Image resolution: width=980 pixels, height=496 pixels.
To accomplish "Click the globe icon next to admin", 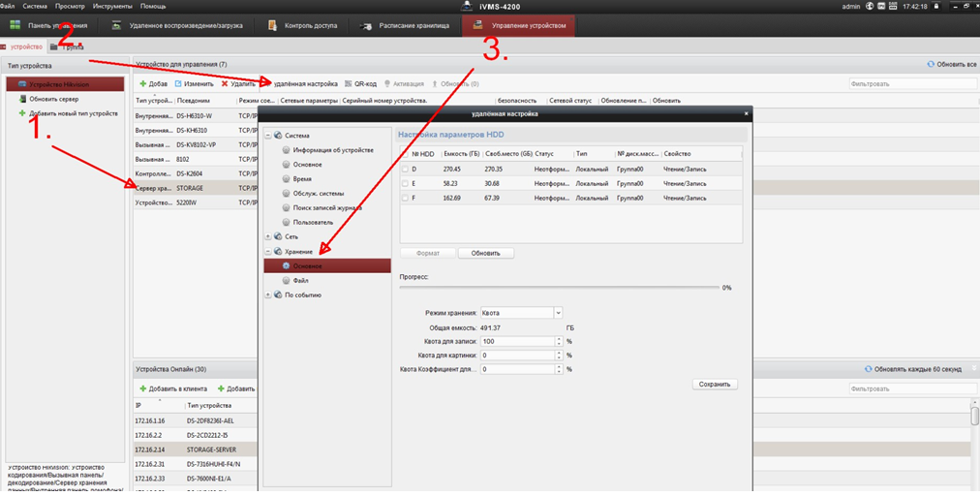I will pyautogui.click(x=870, y=6).
